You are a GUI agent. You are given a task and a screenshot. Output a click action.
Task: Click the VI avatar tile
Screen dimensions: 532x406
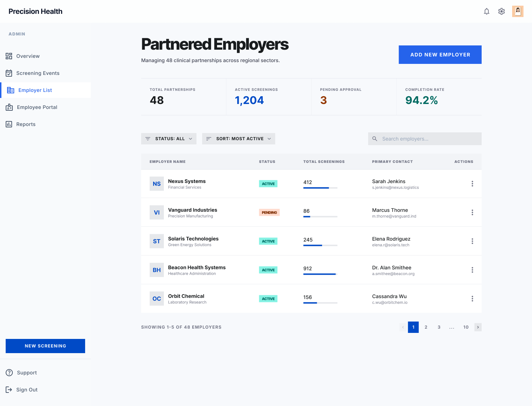[157, 213]
